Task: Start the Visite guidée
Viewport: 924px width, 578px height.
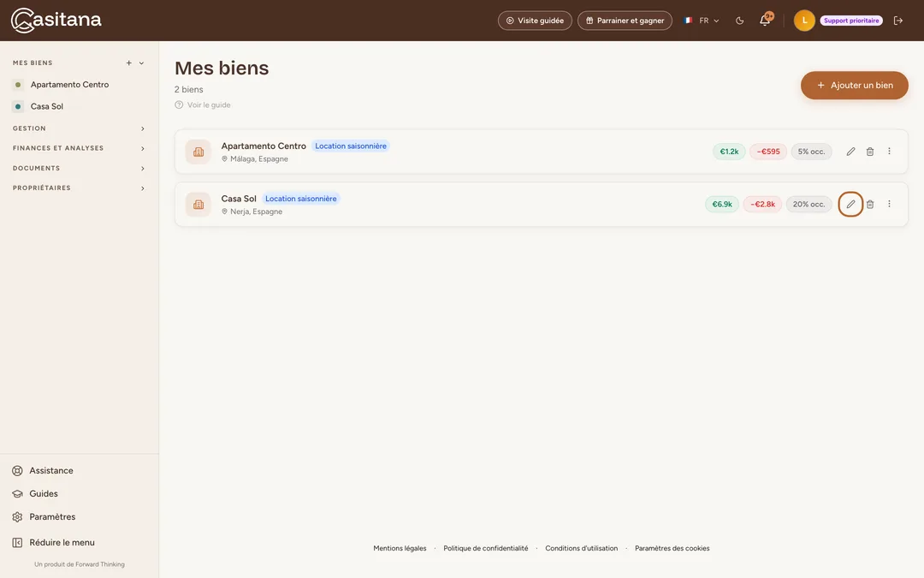Action: pyautogui.click(x=535, y=21)
